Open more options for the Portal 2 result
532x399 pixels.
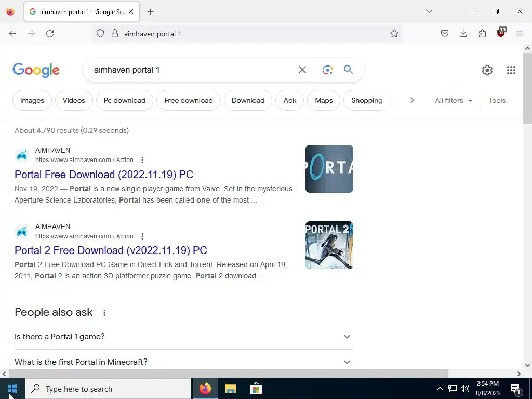(142, 236)
